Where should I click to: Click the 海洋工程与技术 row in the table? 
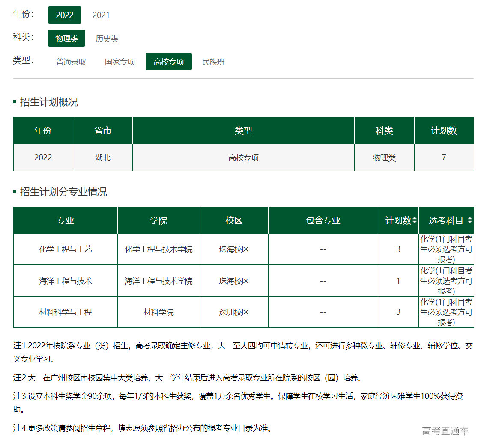65,281
